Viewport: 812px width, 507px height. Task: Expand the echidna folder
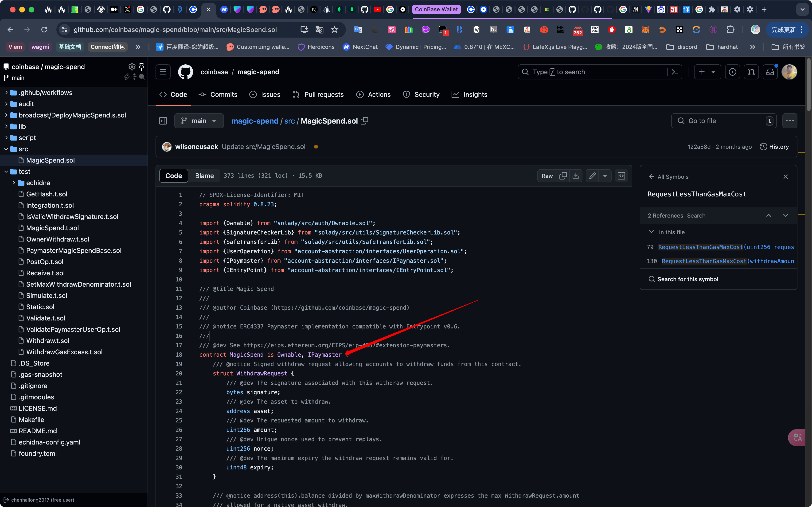click(14, 183)
